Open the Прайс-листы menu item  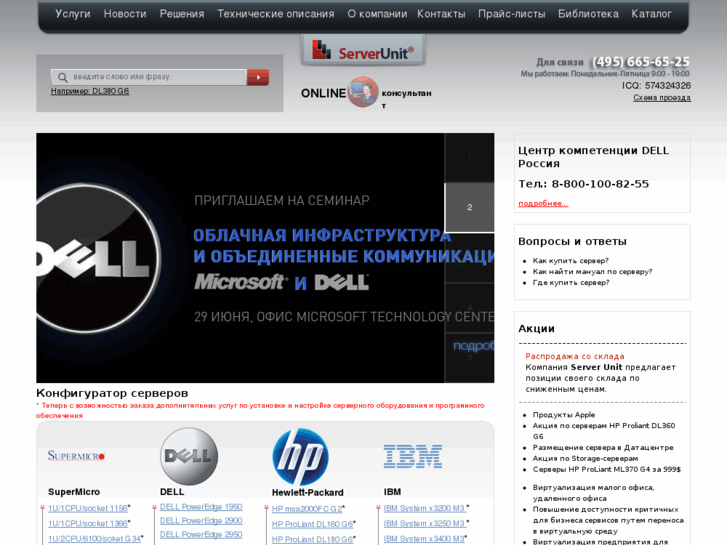(511, 14)
